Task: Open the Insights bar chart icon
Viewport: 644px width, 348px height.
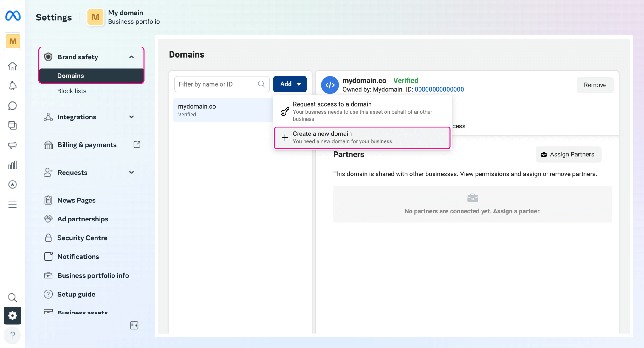Action: point(13,165)
